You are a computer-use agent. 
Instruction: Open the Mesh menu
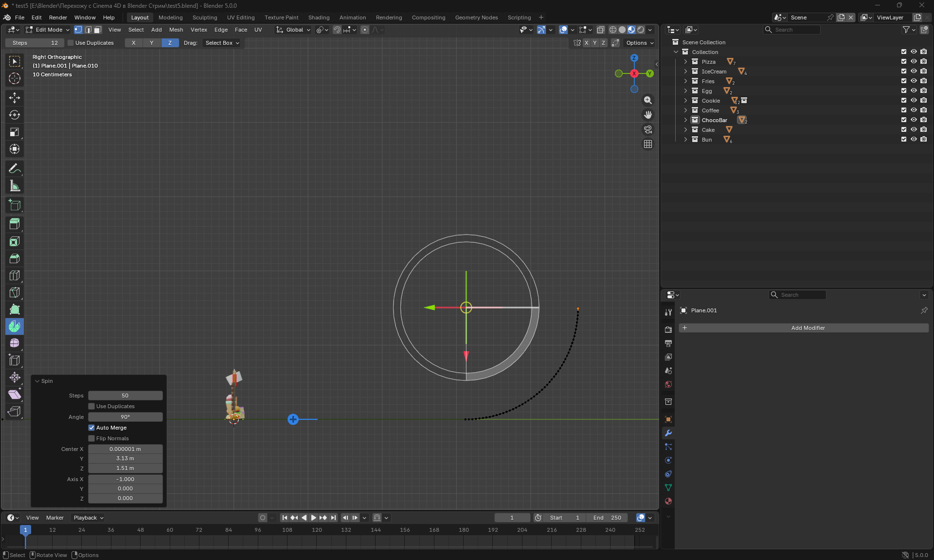pyautogui.click(x=176, y=30)
